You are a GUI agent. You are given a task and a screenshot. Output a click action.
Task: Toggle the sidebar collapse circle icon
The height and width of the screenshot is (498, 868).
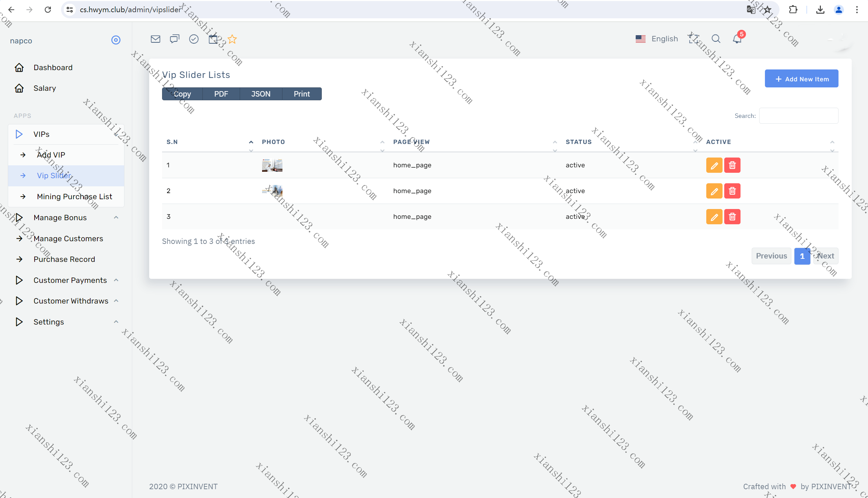(116, 40)
